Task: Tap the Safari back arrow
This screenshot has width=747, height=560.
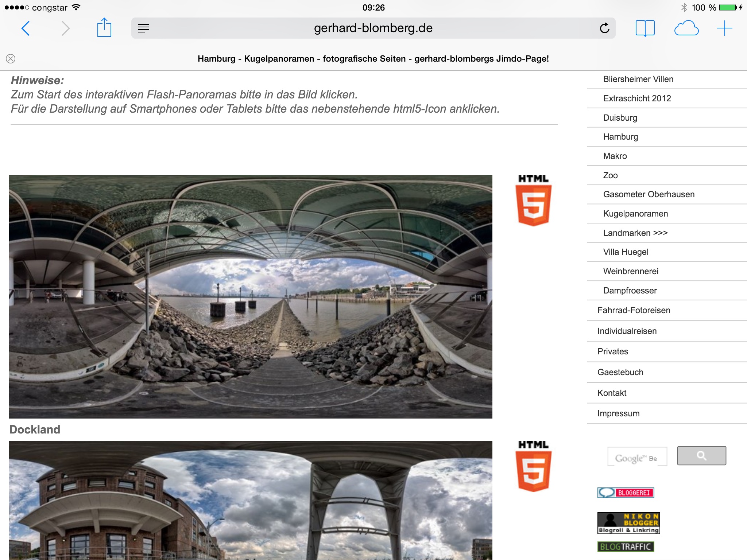Action: (26, 28)
